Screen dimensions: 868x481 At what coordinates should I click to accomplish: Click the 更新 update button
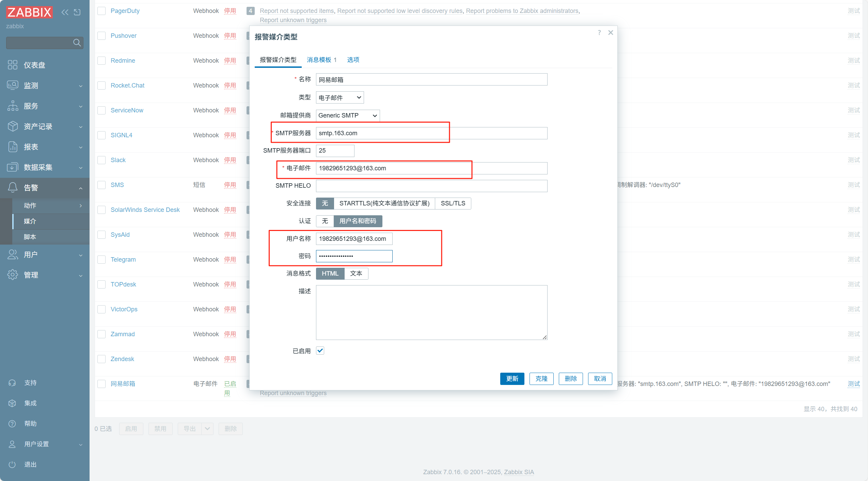coord(512,379)
